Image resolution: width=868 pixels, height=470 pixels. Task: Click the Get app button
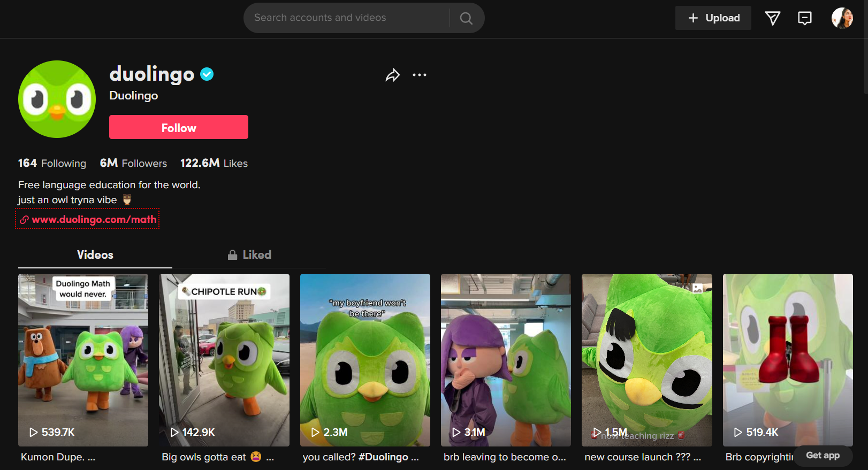[x=823, y=456]
